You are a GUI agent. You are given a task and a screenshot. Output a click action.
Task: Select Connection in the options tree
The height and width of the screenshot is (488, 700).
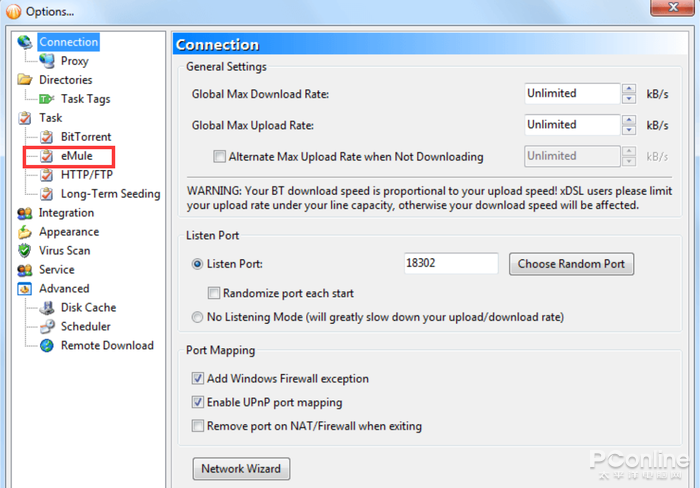[x=68, y=42]
